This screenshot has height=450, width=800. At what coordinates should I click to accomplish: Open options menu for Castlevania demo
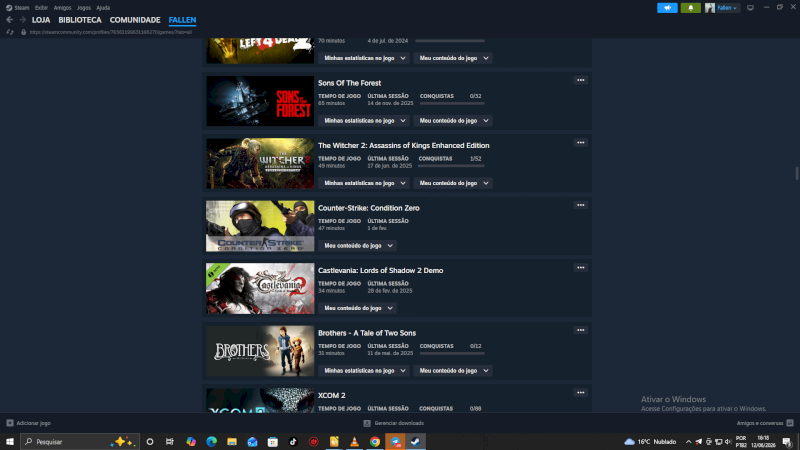pyautogui.click(x=581, y=267)
